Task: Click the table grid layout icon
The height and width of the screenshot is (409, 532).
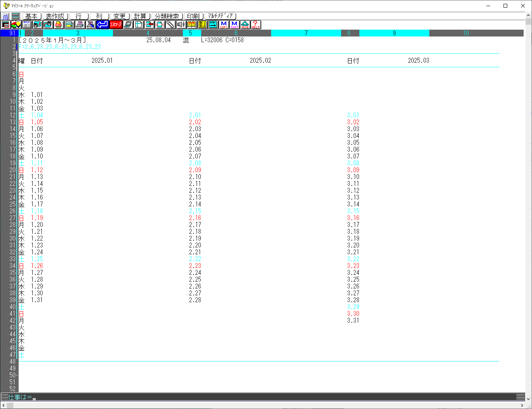Action: [x=139, y=25]
